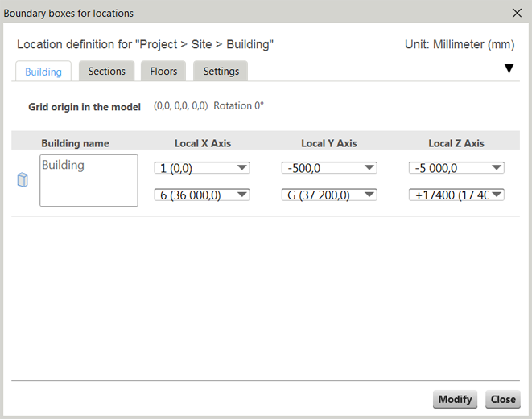Click the Local Z Axis column header

[456, 143]
